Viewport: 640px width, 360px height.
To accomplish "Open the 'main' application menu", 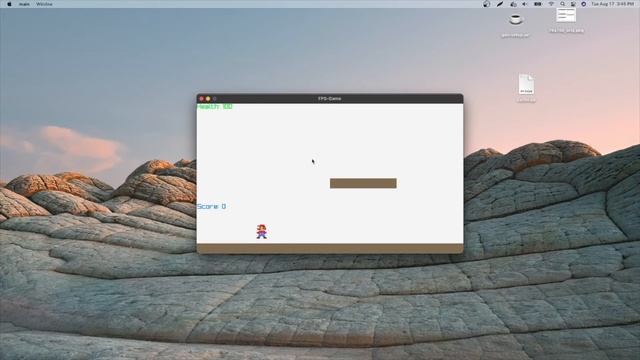I will 24,4.
